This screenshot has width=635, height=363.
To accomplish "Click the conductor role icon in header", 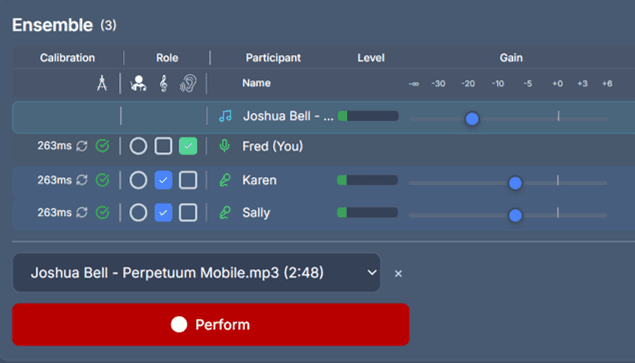I will point(138,83).
